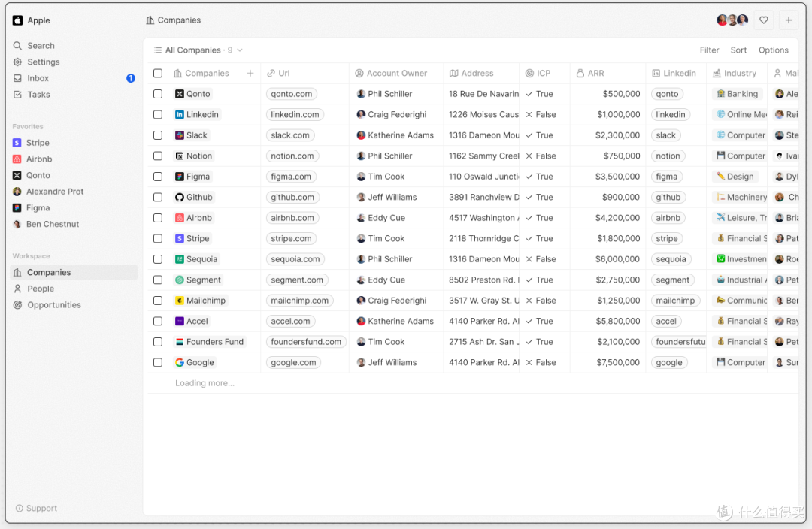Click the Search magnifier icon in sidebar
Image resolution: width=812 pixels, height=529 pixels.
point(18,46)
